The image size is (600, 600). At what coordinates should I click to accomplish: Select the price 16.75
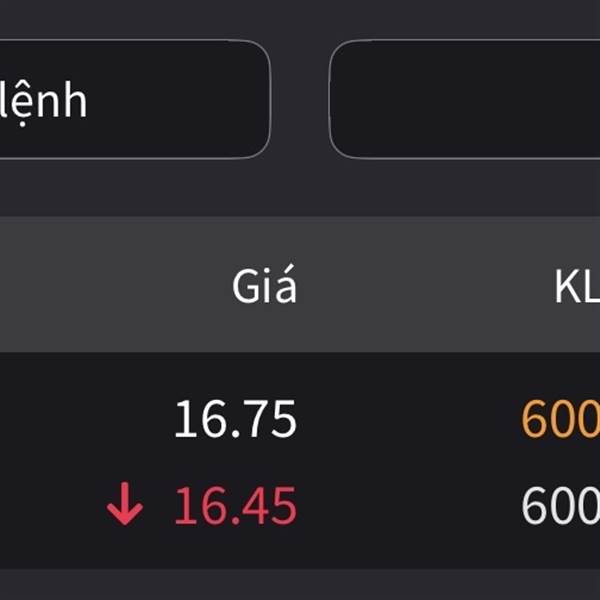235,420
